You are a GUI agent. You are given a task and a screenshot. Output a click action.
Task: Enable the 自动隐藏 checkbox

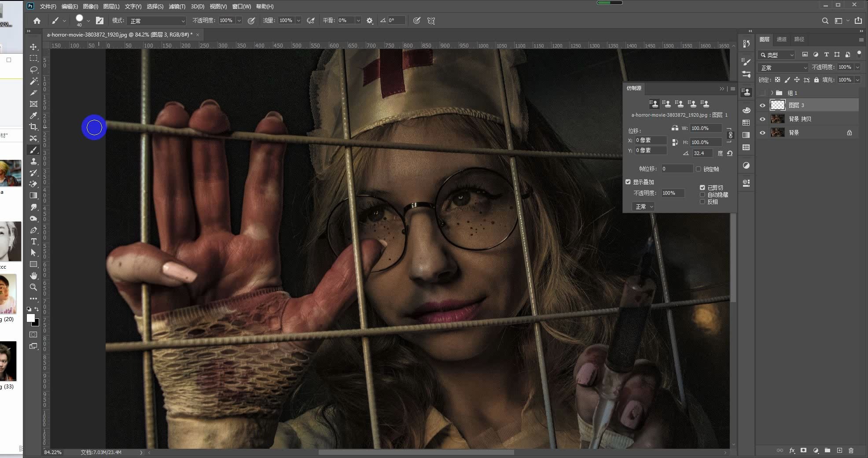pyautogui.click(x=702, y=195)
